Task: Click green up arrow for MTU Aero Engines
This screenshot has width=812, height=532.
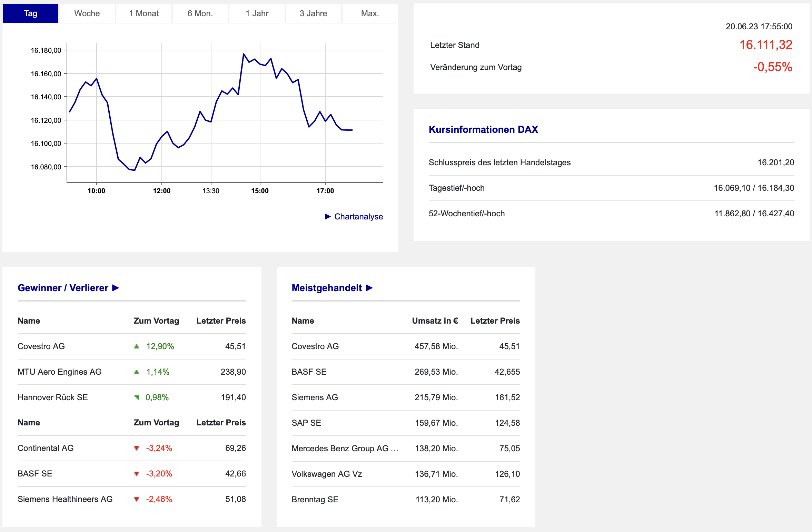Action: pyautogui.click(x=137, y=372)
